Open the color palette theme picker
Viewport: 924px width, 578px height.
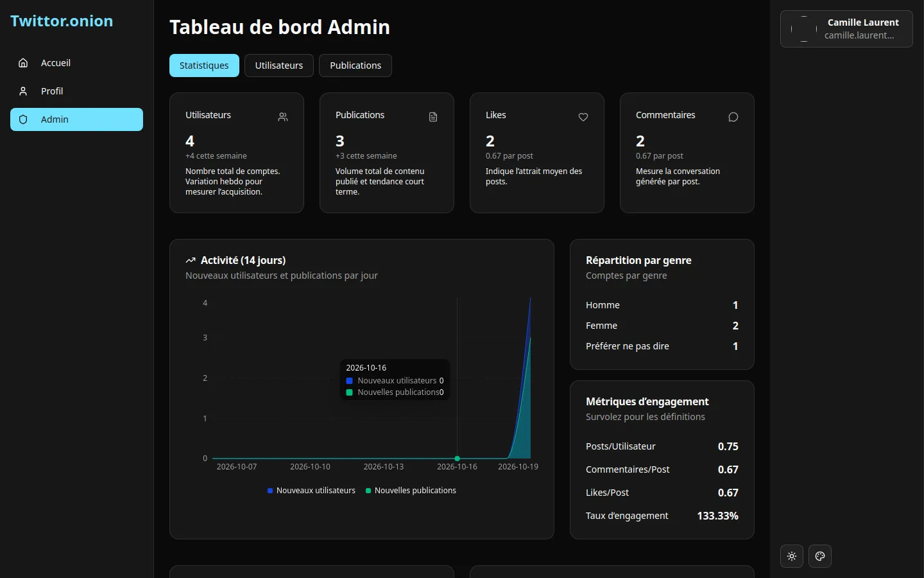tap(820, 556)
